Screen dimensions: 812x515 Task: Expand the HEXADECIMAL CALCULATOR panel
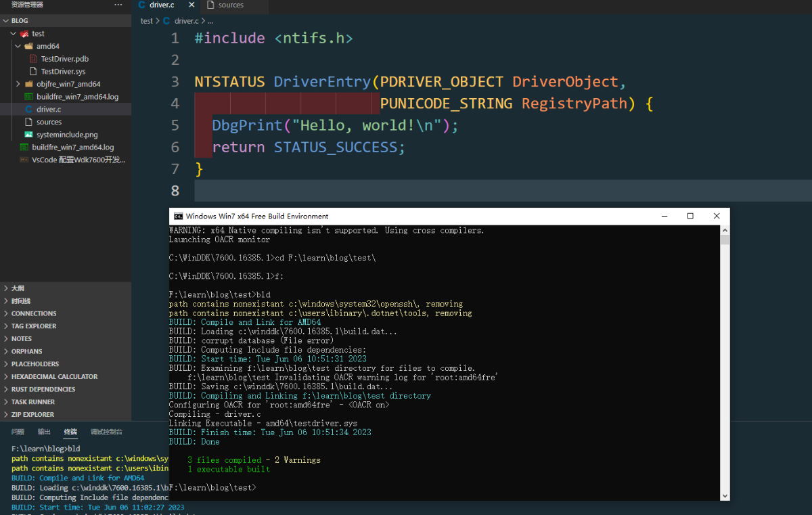coord(66,376)
